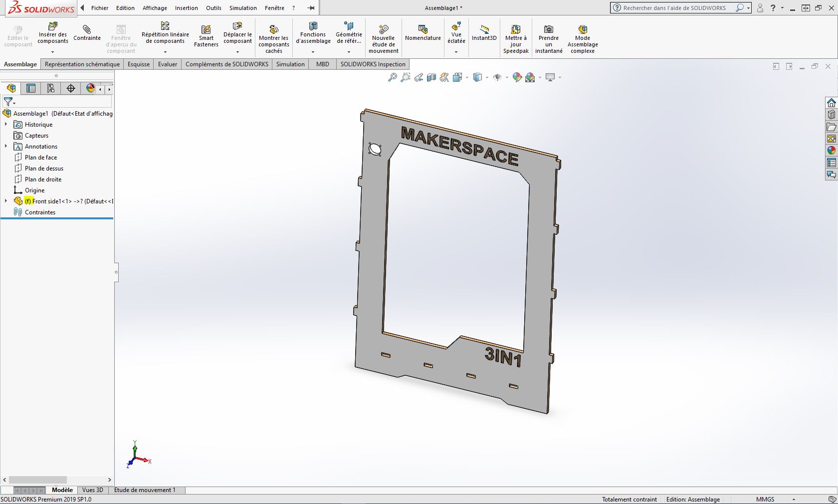Expand the Historique tree node
This screenshot has height=504, width=838.
point(6,125)
